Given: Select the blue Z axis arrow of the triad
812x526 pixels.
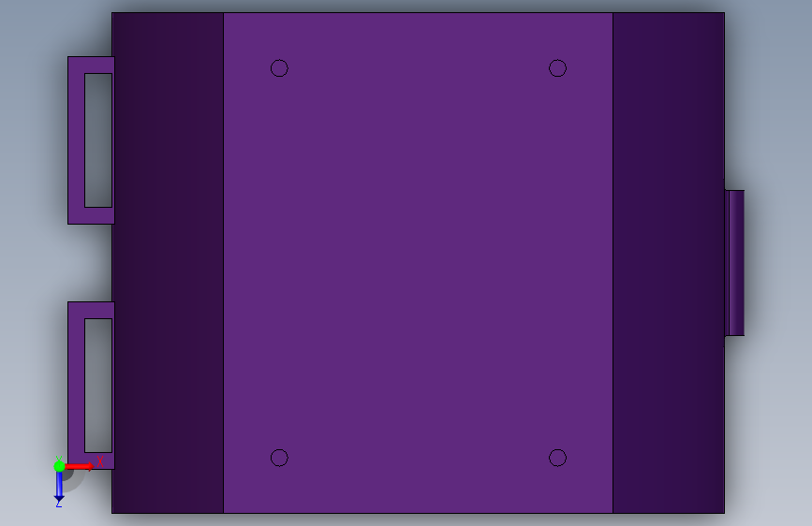Looking at the screenshot, I should (59, 488).
